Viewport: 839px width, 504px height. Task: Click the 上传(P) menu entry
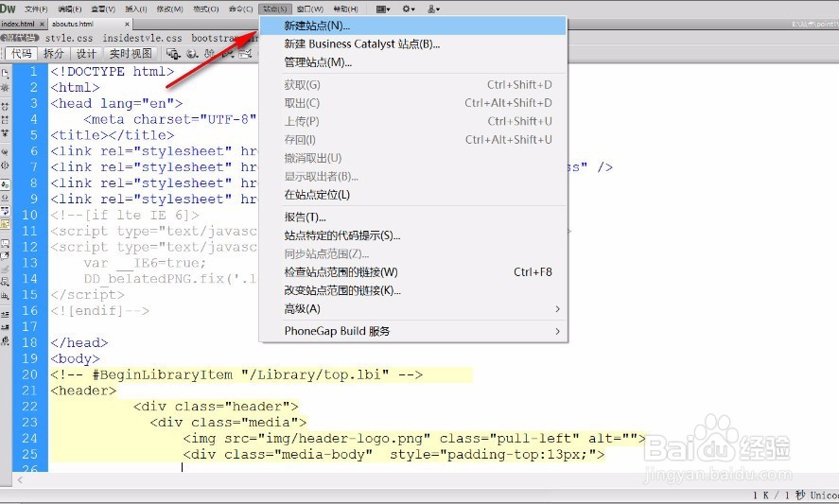click(412, 121)
